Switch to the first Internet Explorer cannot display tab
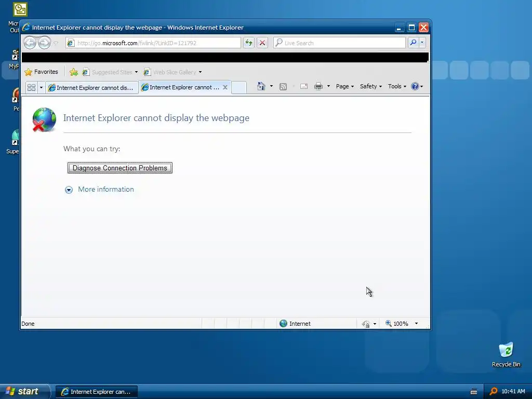 pos(91,87)
